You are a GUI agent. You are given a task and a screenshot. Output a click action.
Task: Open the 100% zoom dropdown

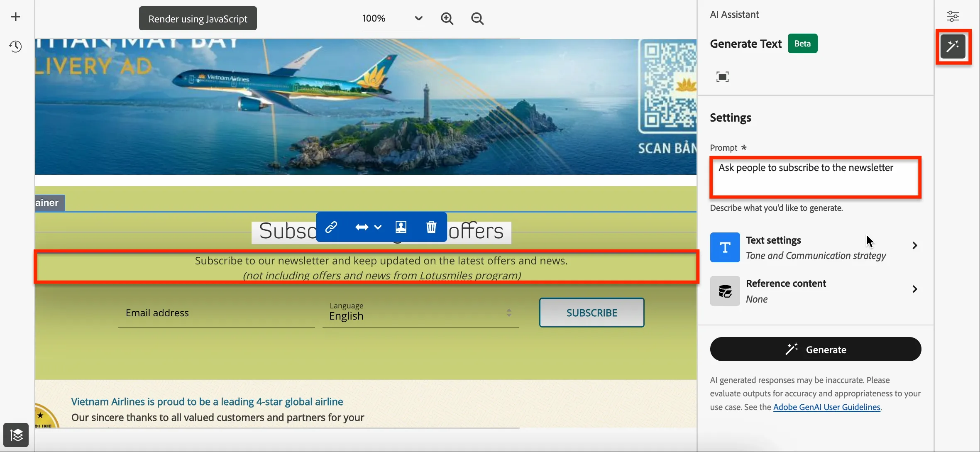[x=392, y=18]
